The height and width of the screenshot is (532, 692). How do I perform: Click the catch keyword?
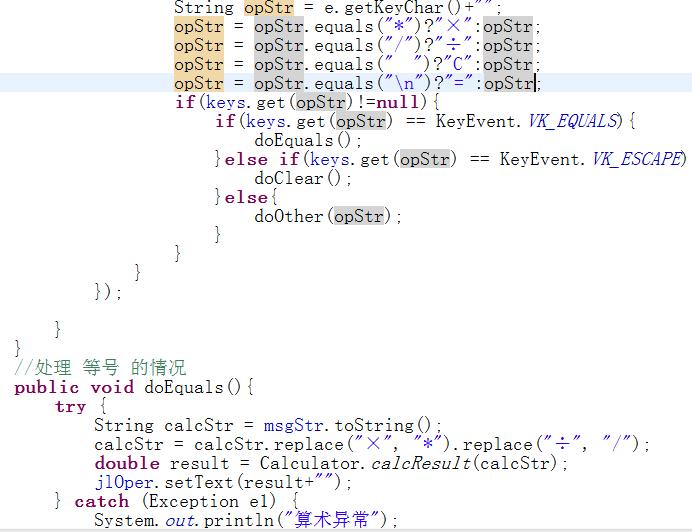coord(102,502)
